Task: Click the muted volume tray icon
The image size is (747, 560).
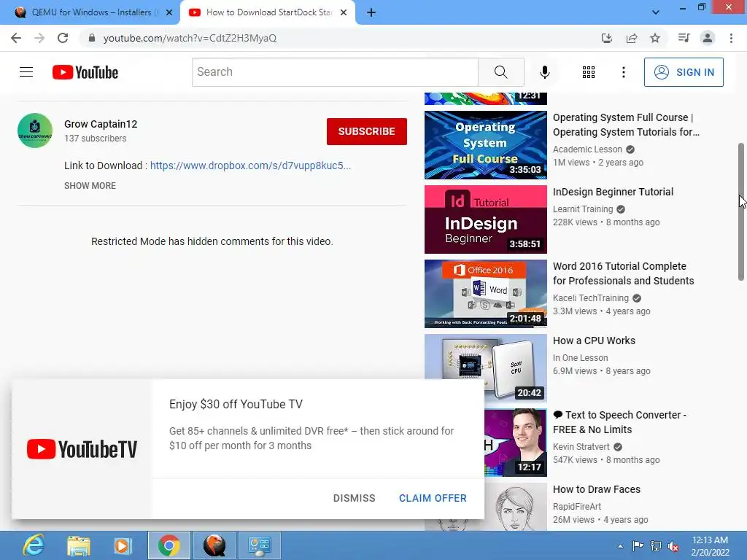Action: 673,546
